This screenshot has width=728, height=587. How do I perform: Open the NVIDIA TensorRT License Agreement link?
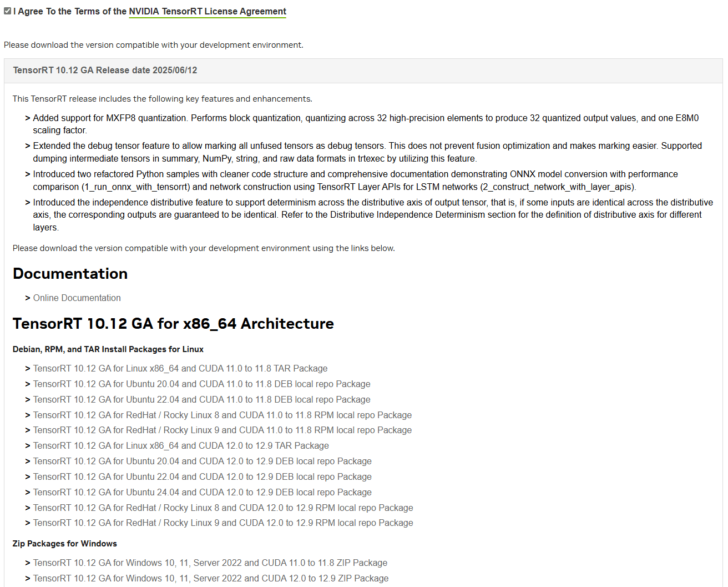(x=208, y=12)
